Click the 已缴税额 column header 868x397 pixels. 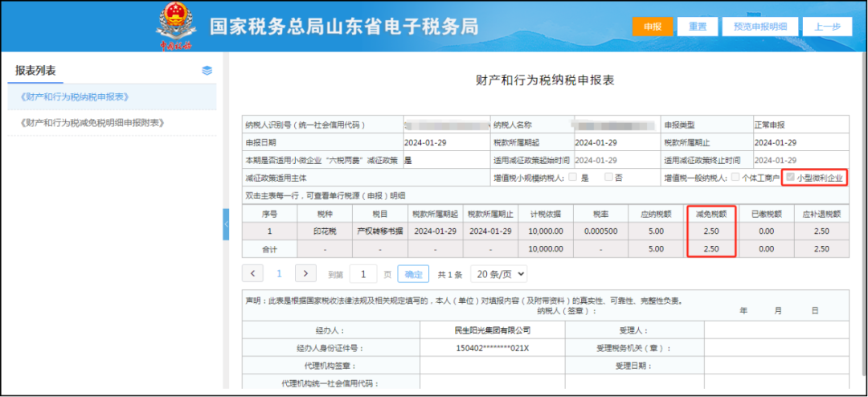766,215
